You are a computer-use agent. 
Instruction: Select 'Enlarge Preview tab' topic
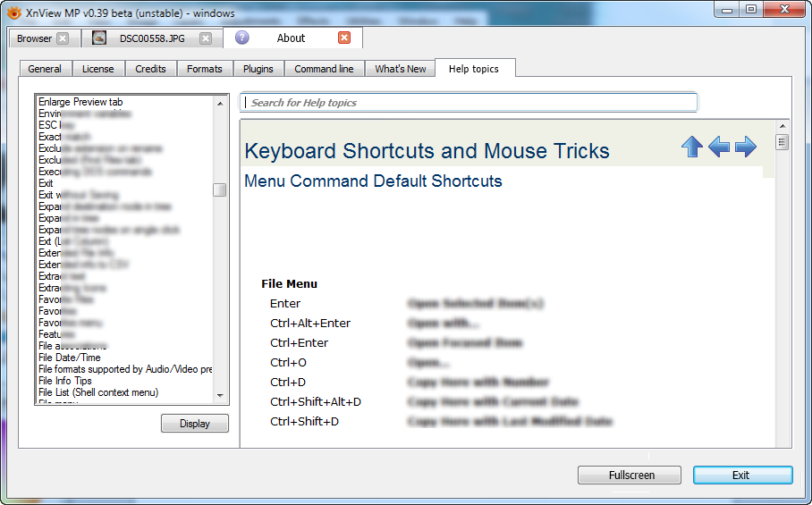point(80,102)
